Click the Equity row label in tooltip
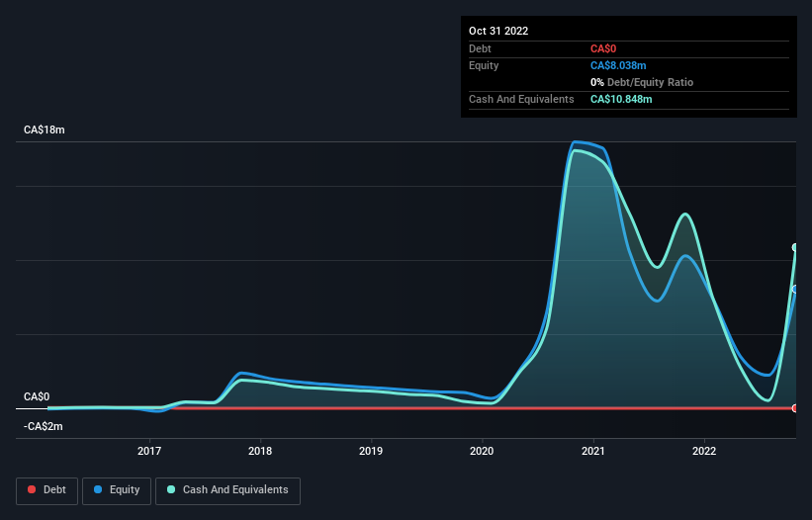 484,65
